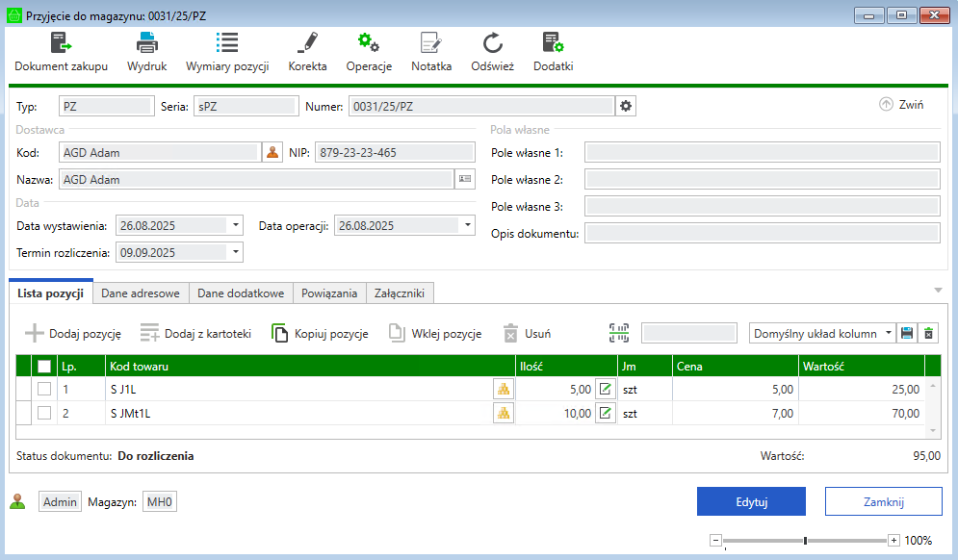Click the zoom slider handle
This screenshot has width=958, height=560.
pyautogui.click(x=805, y=541)
